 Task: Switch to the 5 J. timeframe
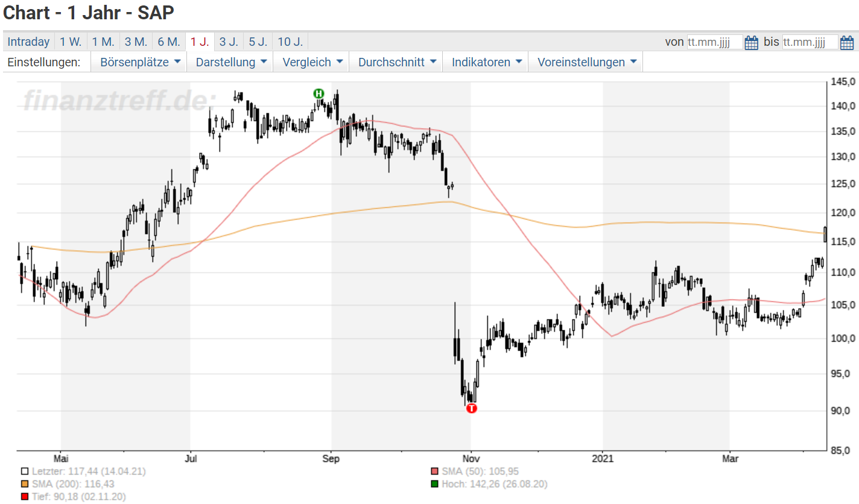tap(258, 42)
